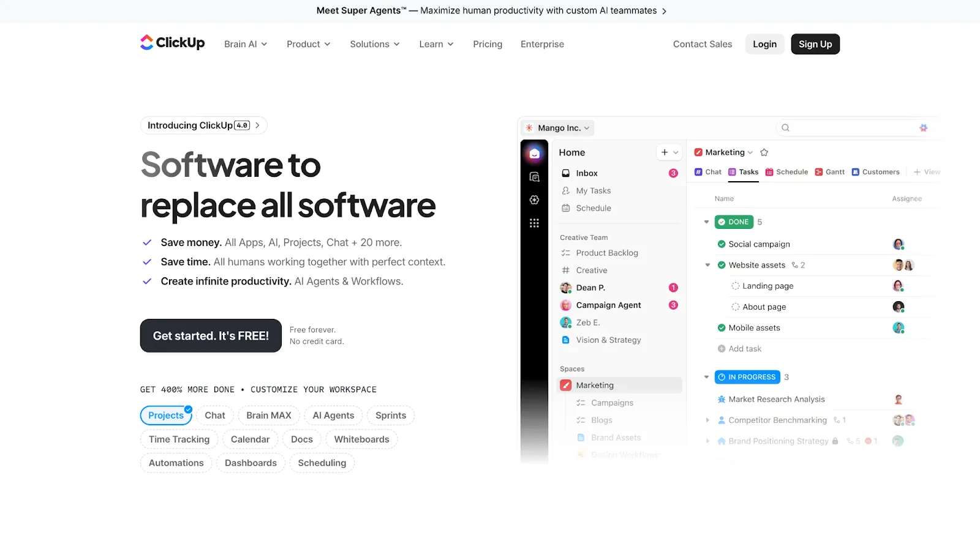
Task: Collapse Website assets subtasks
Action: (707, 265)
